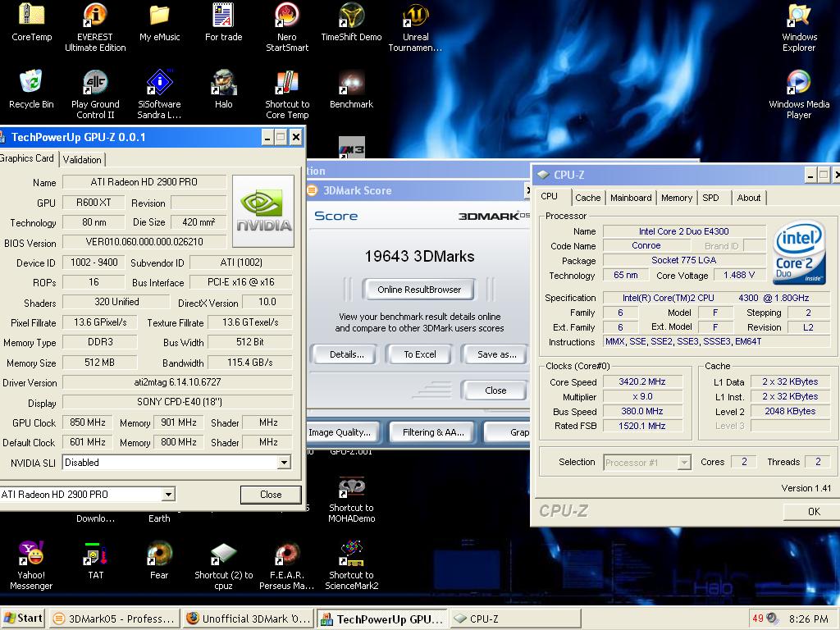
Task: Select Play Ground Control II icon
Action: [x=95, y=94]
